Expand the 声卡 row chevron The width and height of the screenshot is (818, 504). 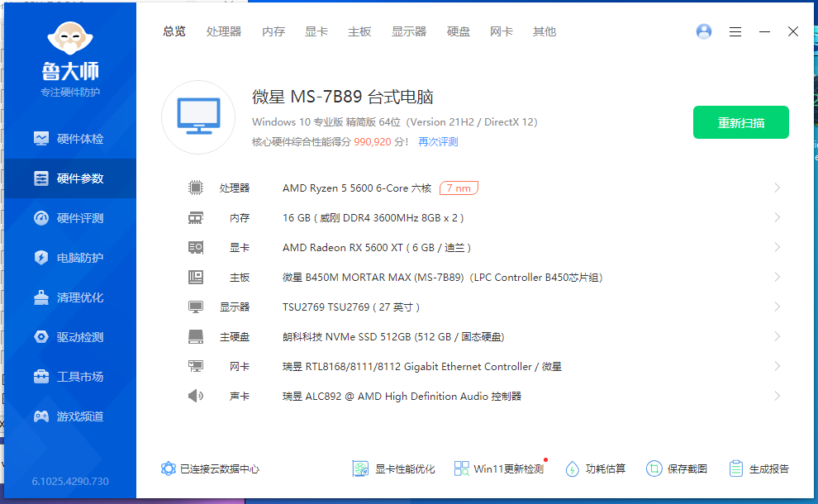tap(778, 396)
